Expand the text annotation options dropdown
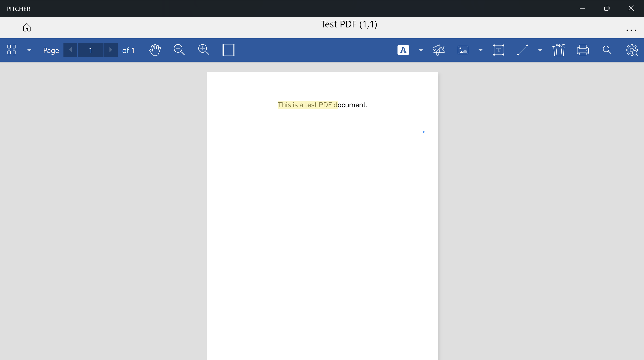Viewport: 644px width, 360px height. point(421,50)
